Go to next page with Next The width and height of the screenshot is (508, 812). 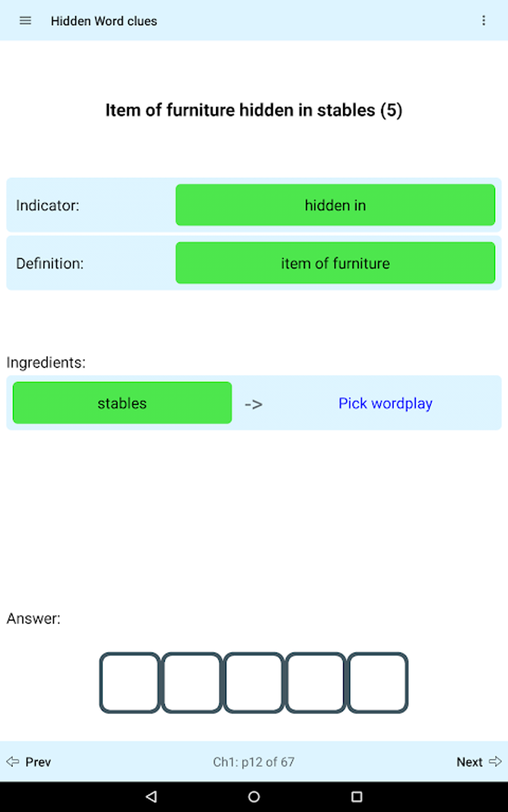469,762
